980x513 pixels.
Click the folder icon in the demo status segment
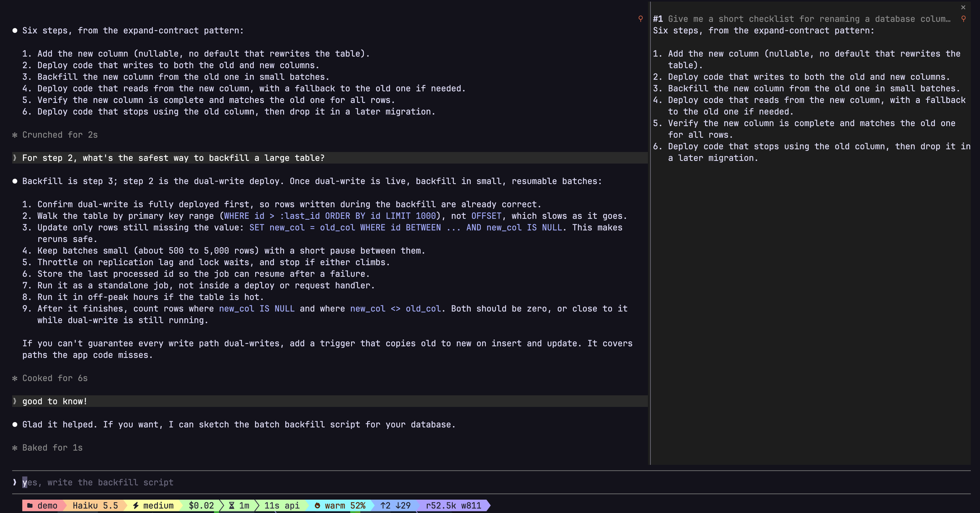pos(30,505)
